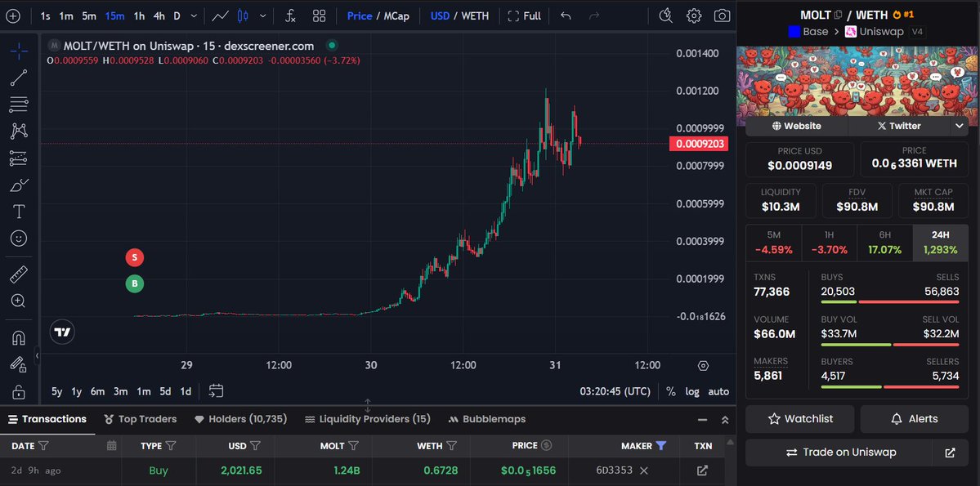Viewport: 980px width, 486px height.
Task: Set interval to 5m
Action: point(89,16)
